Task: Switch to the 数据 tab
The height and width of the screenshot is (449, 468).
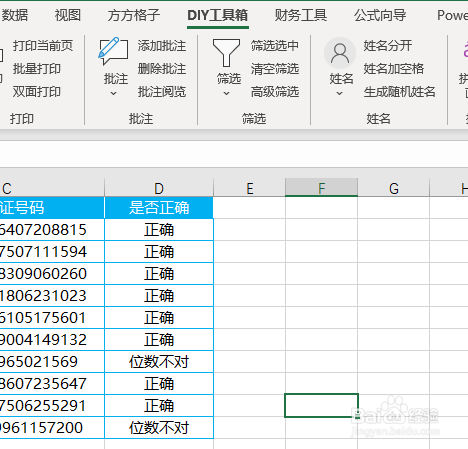Action: 15,15
